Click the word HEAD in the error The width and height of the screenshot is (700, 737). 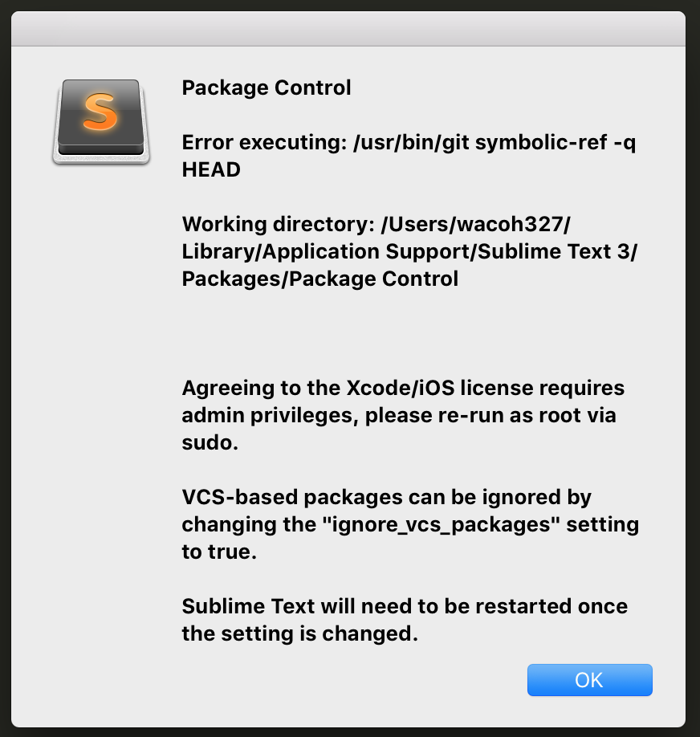point(211,170)
